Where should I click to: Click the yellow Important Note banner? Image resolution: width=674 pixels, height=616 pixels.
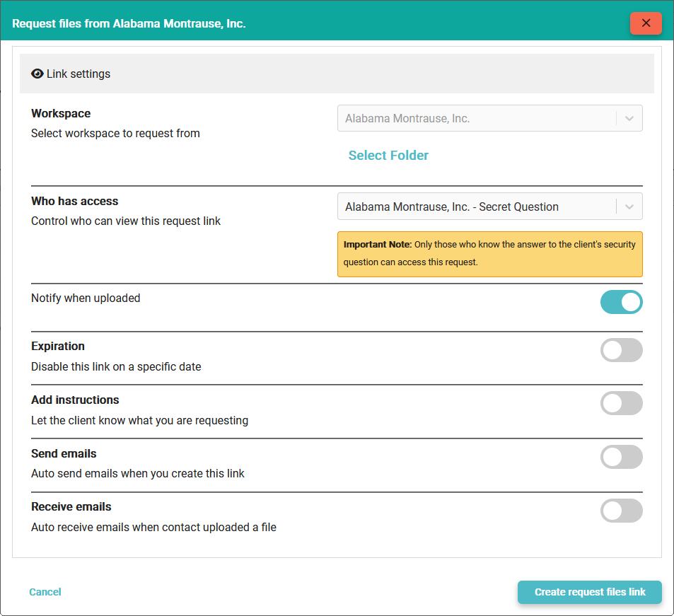489,254
